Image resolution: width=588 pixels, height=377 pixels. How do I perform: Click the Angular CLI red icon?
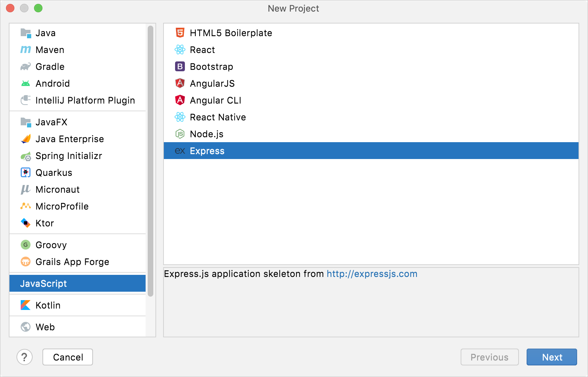[x=180, y=100]
